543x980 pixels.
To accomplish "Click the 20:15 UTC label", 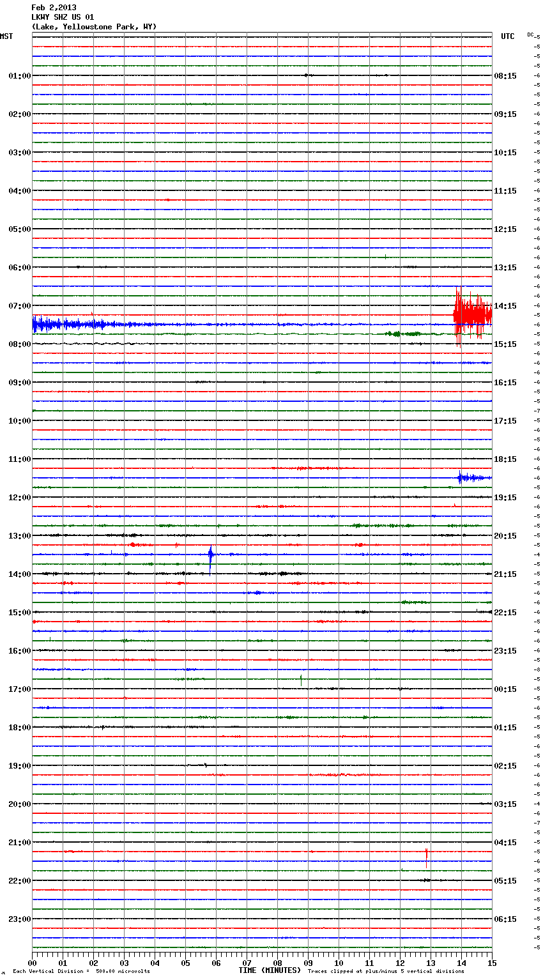I will [505, 536].
